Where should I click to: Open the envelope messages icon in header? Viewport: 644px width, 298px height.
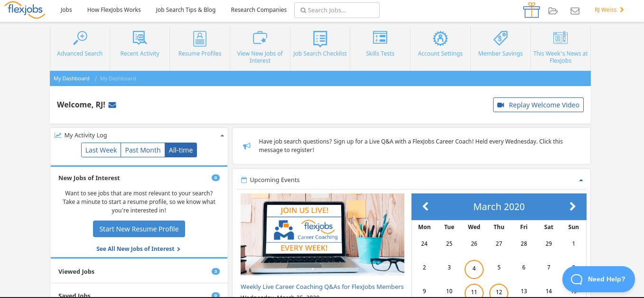[x=575, y=10]
